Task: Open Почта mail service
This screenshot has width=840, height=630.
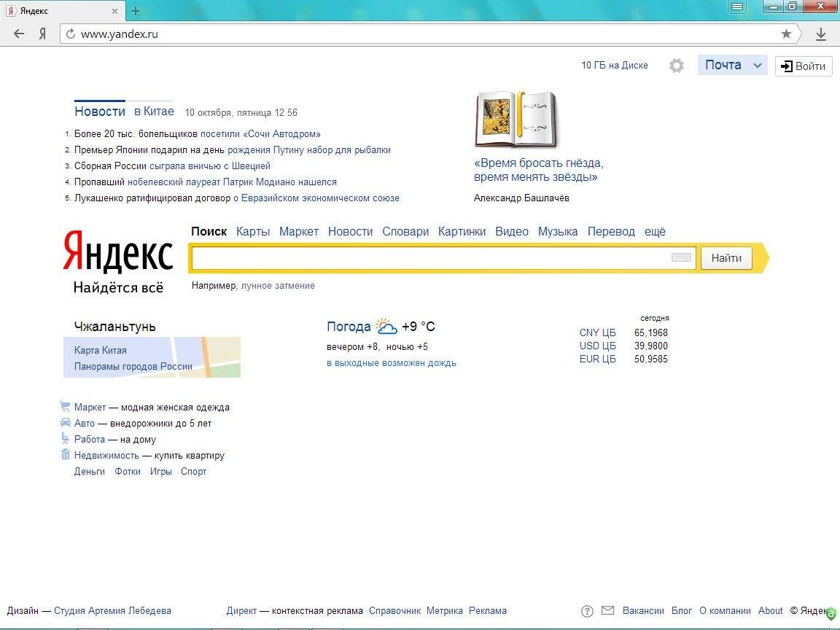Action: [x=723, y=65]
